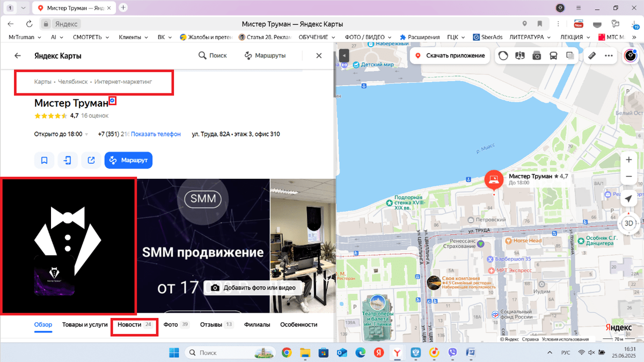This screenshot has width=644, height=362.
Task: Send the place to phone icon
Action: [x=68, y=160]
